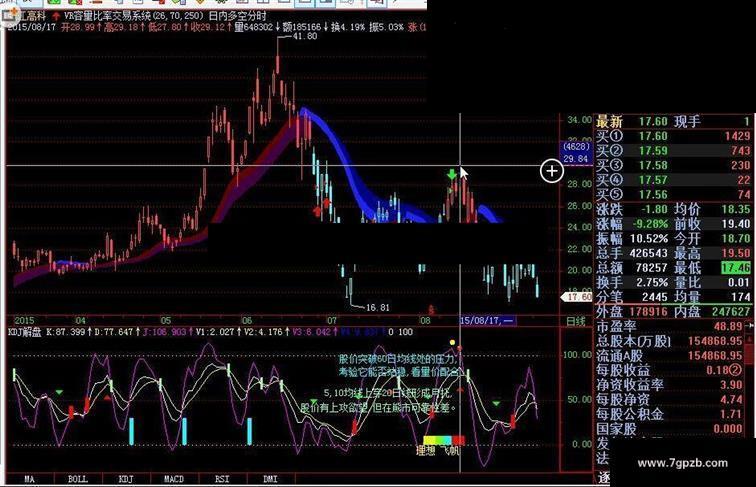Viewport: 756px width, 487px height.
Task: Click the 日线 period button
Action: [x=576, y=321]
